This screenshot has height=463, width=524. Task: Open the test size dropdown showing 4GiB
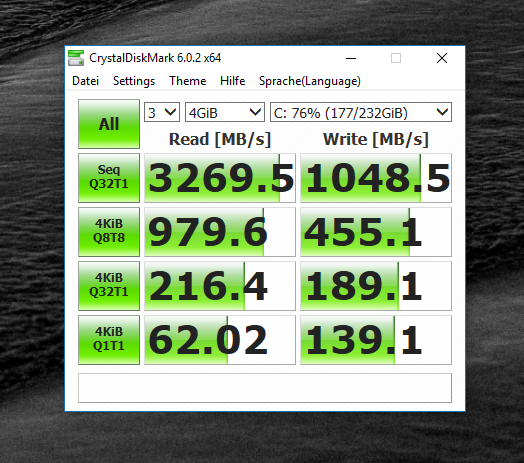[x=225, y=112]
